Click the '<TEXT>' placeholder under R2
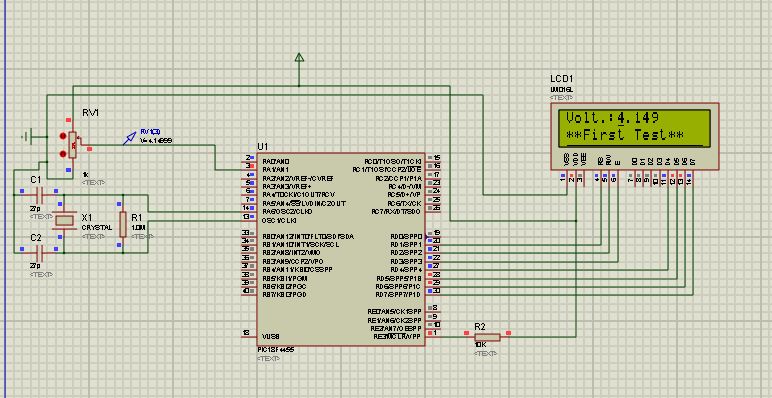The image size is (772, 398). (x=485, y=354)
